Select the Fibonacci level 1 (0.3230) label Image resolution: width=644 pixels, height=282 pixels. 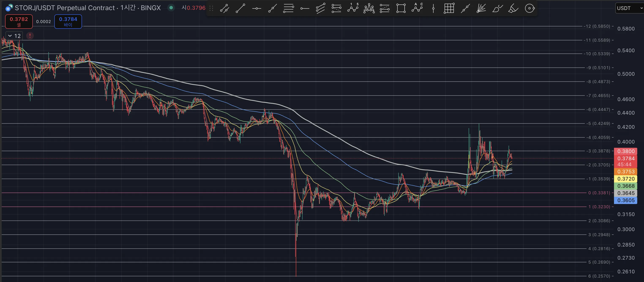pos(599,207)
